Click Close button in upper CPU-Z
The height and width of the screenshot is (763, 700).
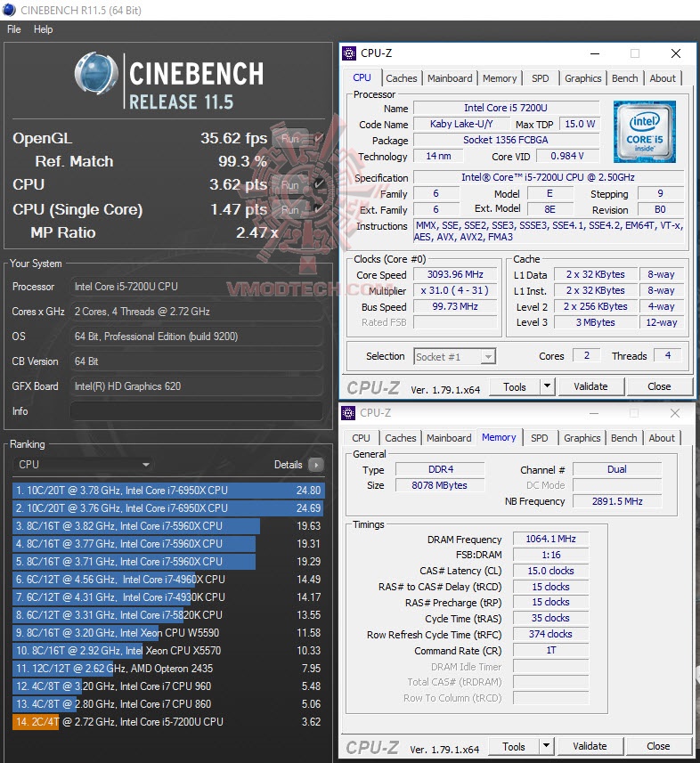659,387
